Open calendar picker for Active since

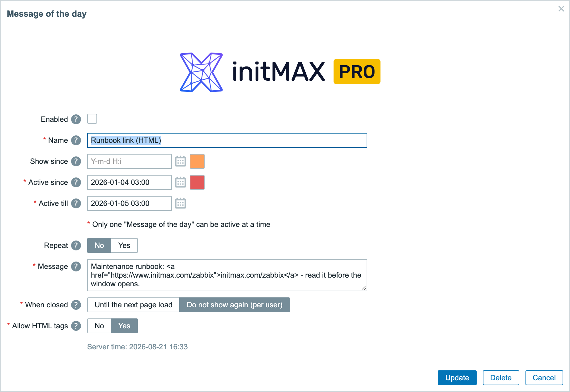pos(181,182)
